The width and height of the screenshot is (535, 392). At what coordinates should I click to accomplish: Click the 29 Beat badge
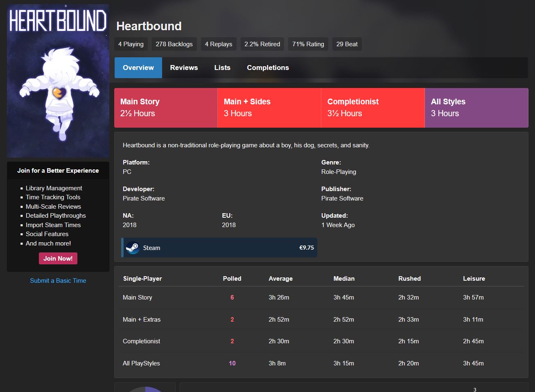[x=347, y=44]
